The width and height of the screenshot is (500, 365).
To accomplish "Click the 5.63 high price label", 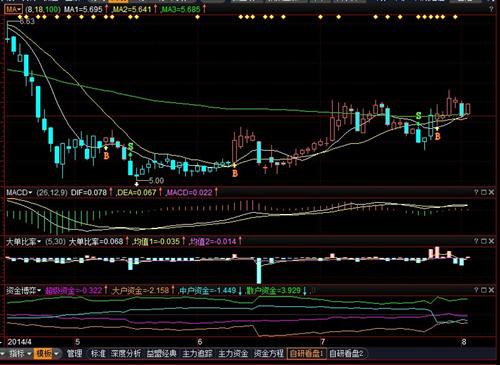I will tap(27, 21).
